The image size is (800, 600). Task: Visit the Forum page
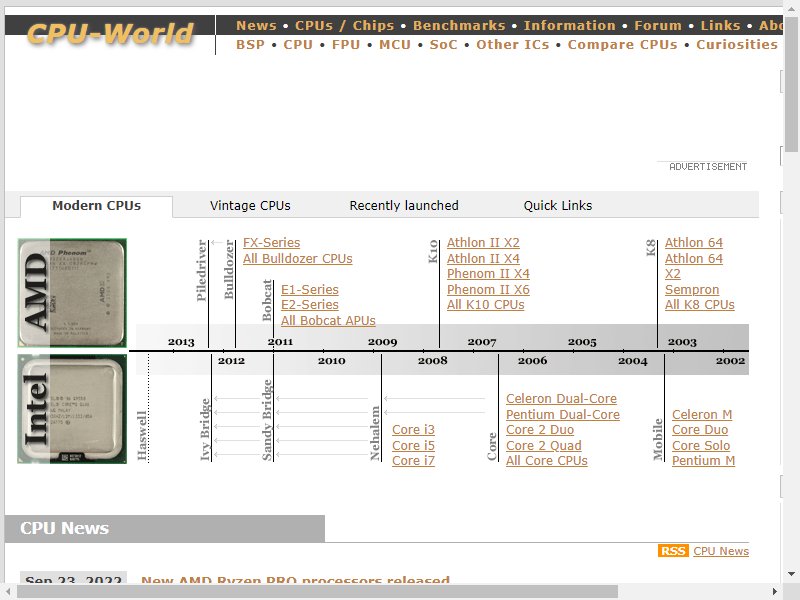[x=658, y=26]
